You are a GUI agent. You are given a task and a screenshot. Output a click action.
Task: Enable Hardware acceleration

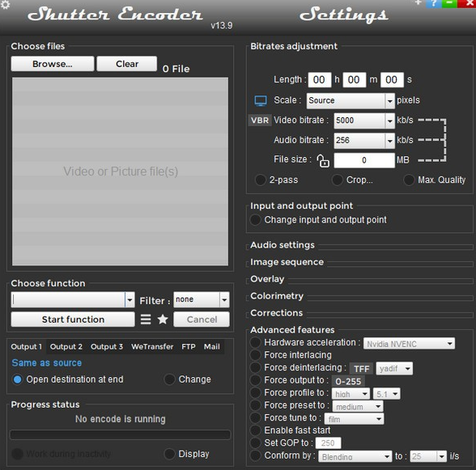click(255, 342)
